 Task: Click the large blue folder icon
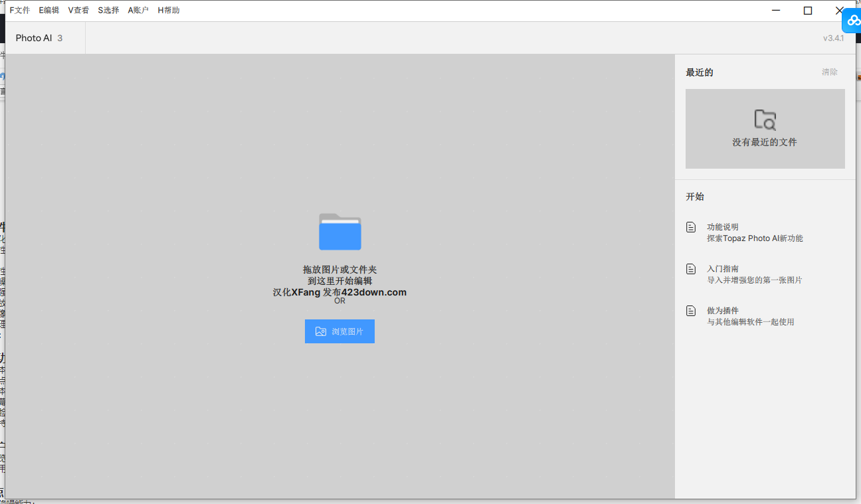click(x=339, y=232)
